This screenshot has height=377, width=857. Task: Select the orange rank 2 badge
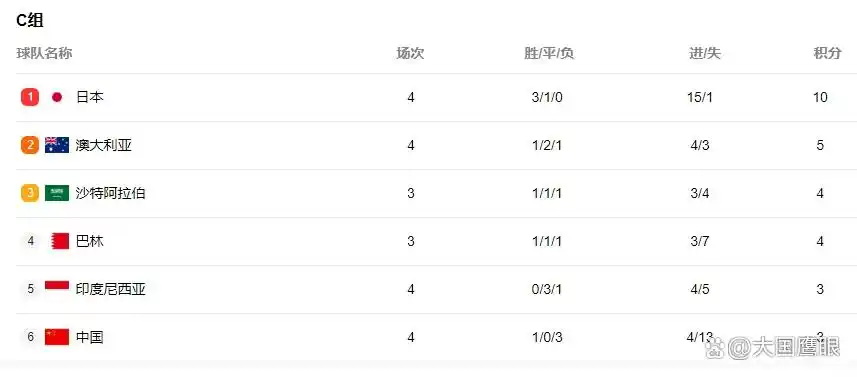tap(30, 145)
